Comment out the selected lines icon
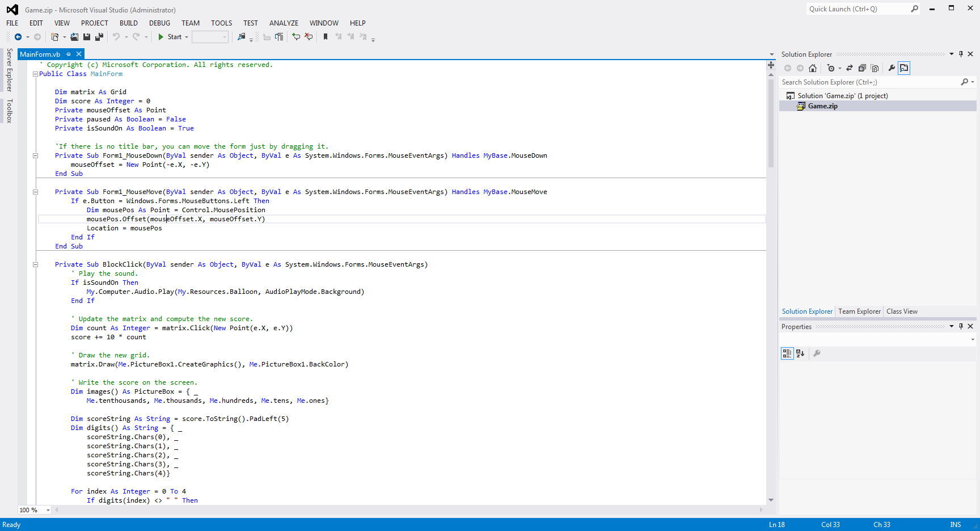 tap(296, 37)
